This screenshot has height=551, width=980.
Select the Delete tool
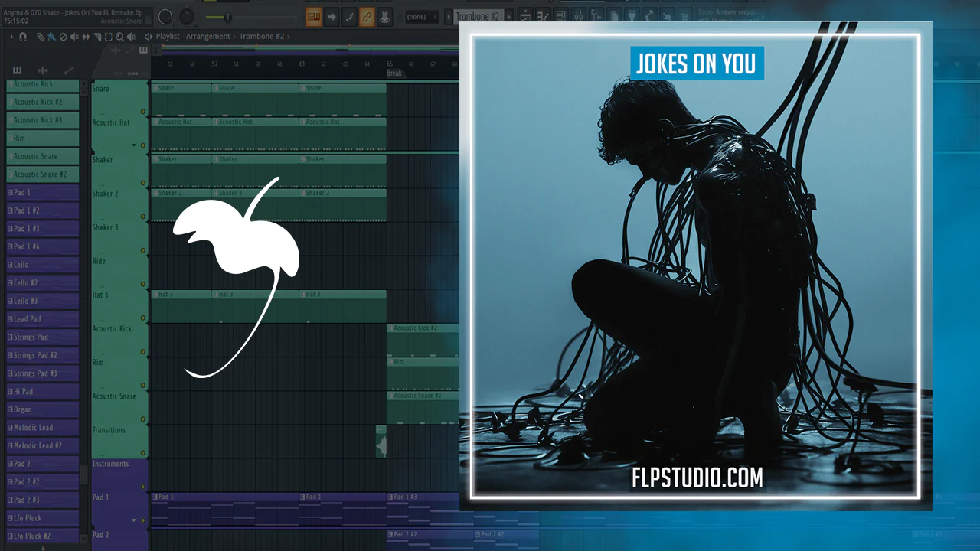(63, 36)
